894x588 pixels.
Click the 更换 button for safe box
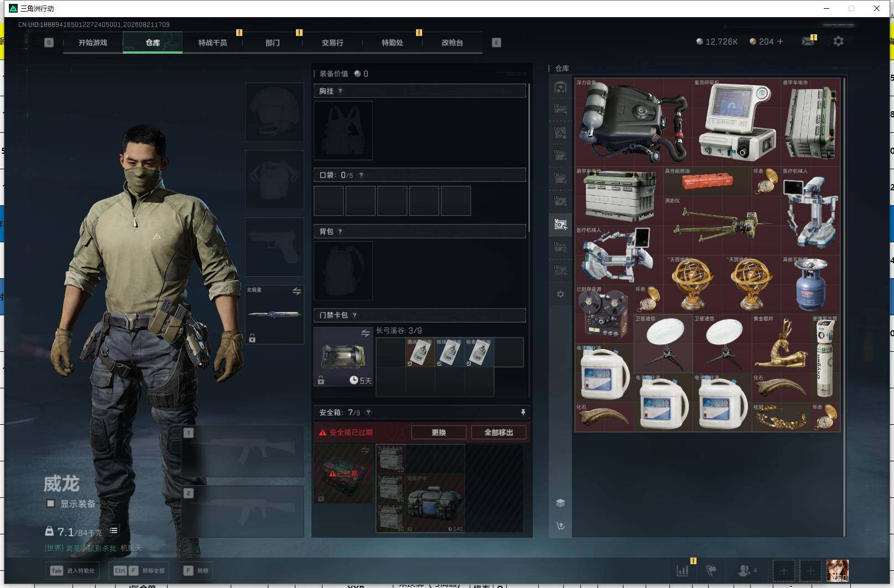click(439, 433)
